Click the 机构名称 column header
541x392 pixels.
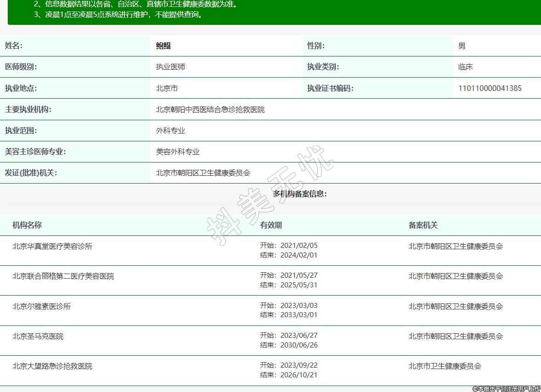[x=27, y=225]
